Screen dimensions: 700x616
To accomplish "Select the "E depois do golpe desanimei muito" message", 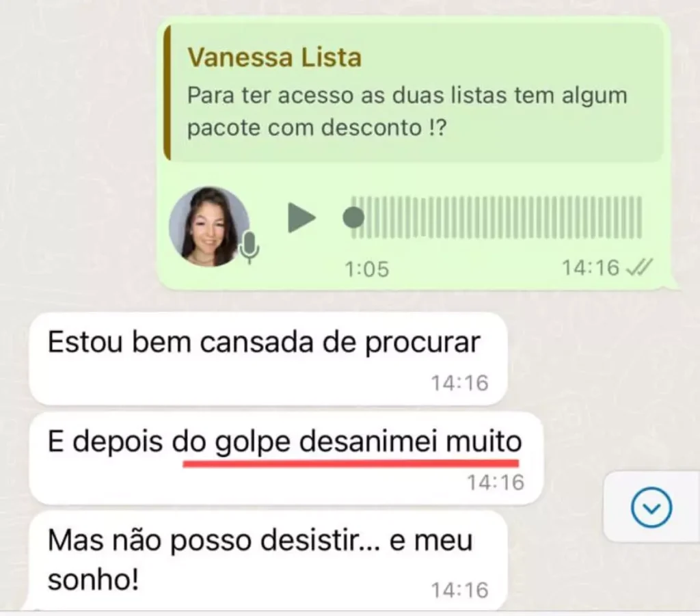I will pyautogui.click(x=286, y=458).
